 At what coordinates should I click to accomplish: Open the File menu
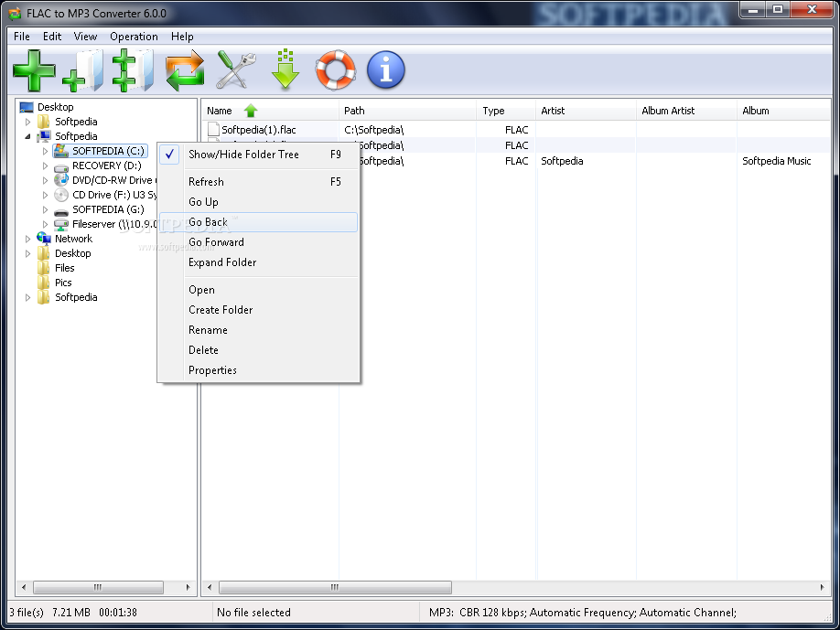(x=22, y=37)
